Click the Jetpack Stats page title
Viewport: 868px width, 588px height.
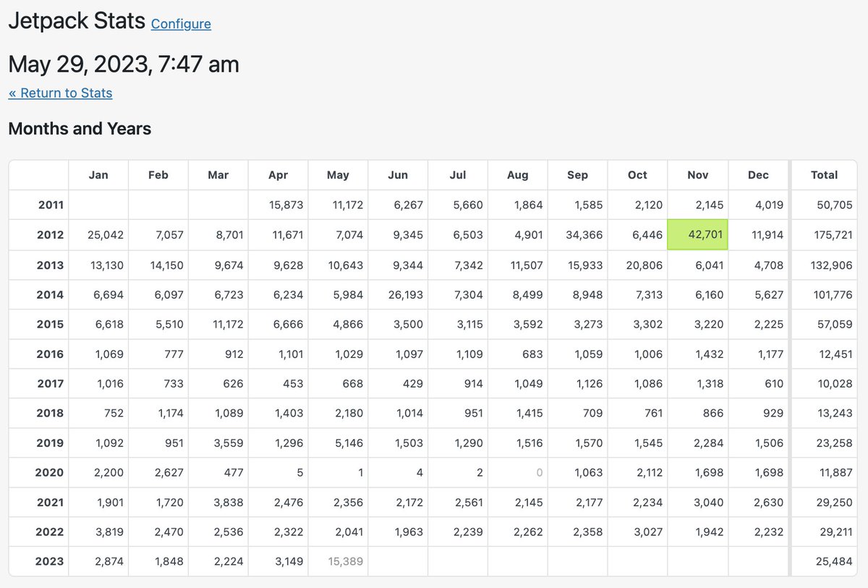(x=77, y=20)
